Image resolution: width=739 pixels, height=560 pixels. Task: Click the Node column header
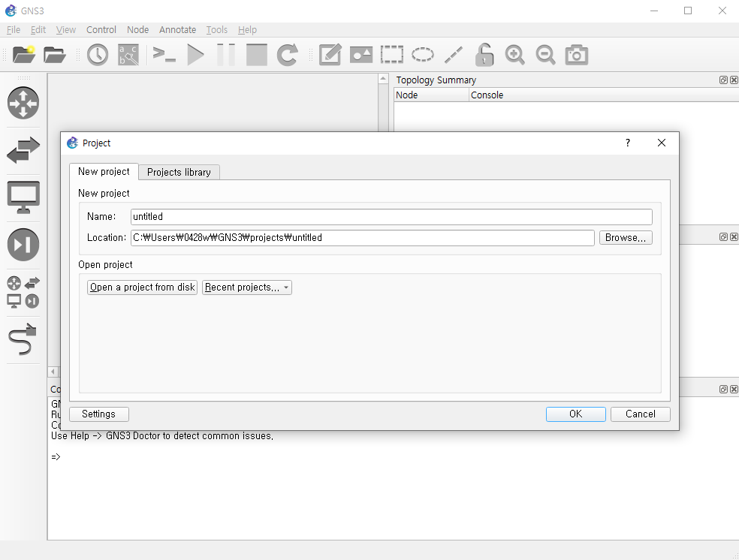click(x=431, y=95)
